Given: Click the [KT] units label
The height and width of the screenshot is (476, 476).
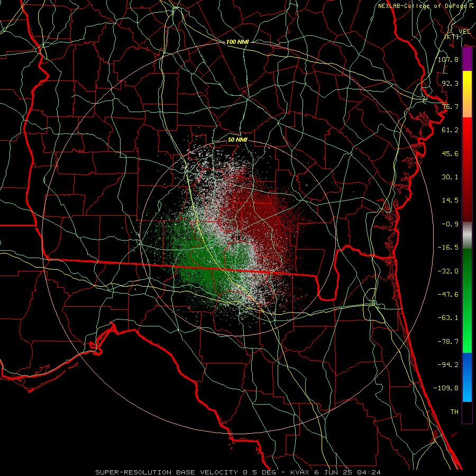Looking at the screenshot, I should tap(452, 36).
